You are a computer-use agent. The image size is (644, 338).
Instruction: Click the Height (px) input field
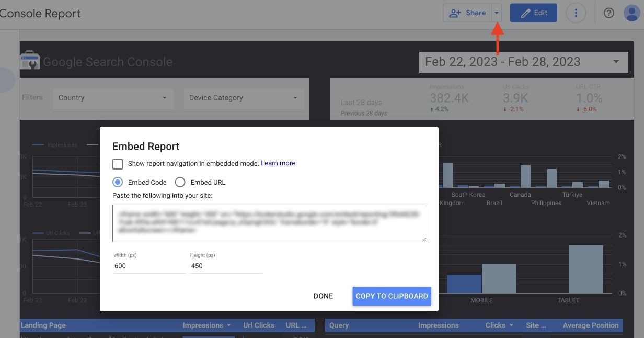(x=226, y=266)
